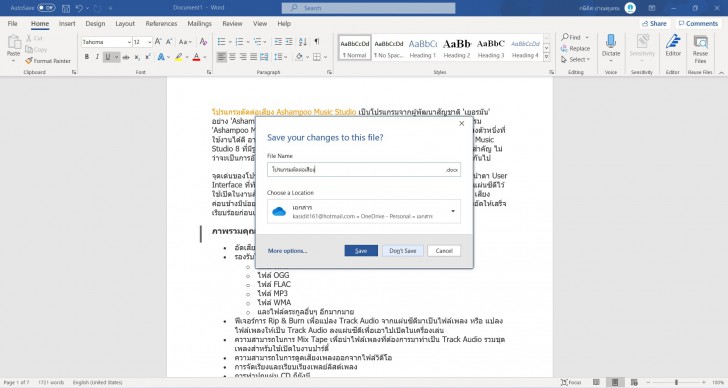728x388 pixels.
Task: Toggle Bold formatting
Action: click(87, 57)
